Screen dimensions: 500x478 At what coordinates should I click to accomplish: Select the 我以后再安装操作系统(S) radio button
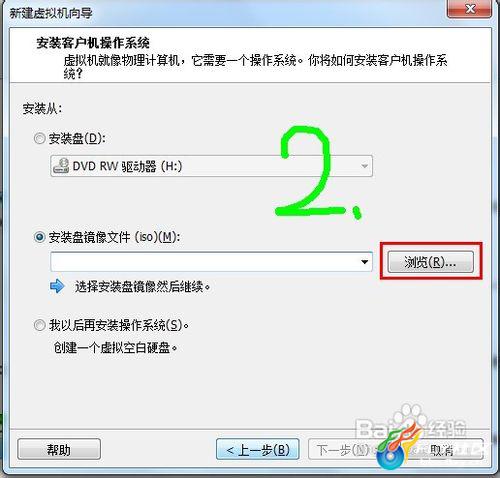point(40,325)
